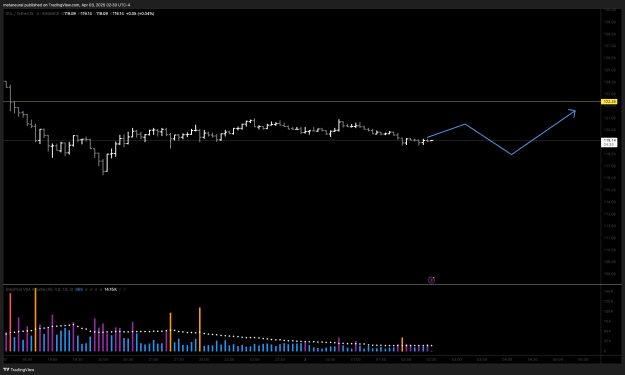The width and height of the screenshot is (625, 375).
Task: Click the 124.00 price scale label
Action: (610, 82)
